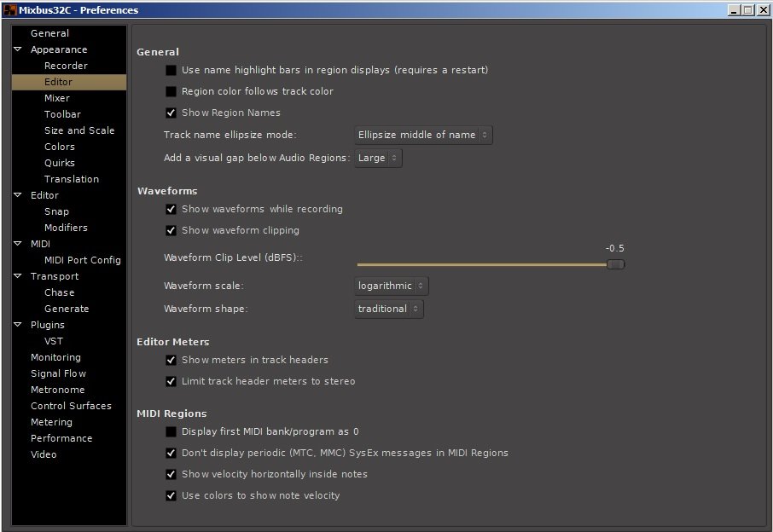773x532 pixels.
Task: Open Translation settings page
Action: 71,179
